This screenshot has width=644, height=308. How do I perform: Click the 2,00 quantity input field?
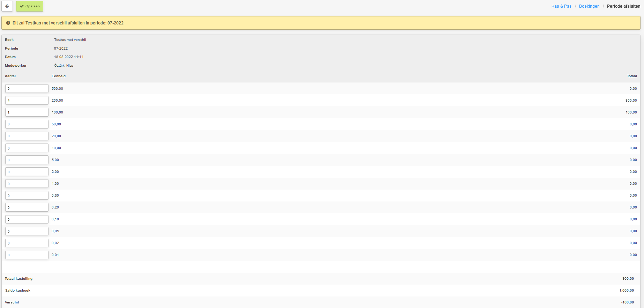[27, 172]
